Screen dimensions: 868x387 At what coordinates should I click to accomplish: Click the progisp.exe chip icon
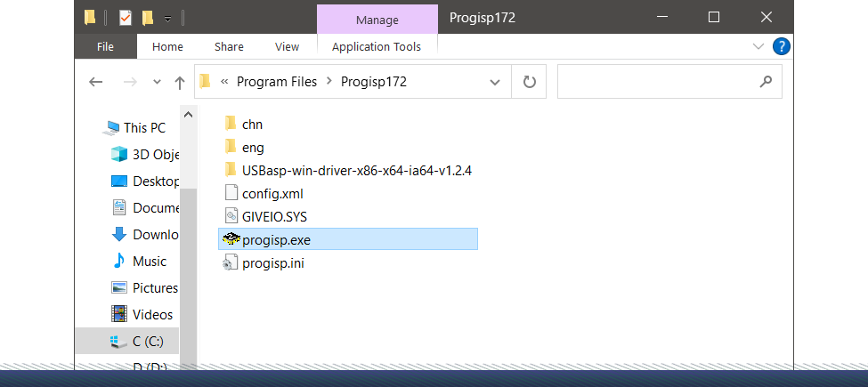[231, 238]
